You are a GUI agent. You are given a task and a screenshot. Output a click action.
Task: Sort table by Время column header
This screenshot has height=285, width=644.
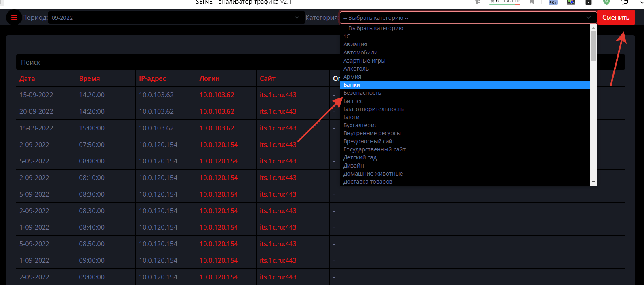pyautogui.click(x=89, y=78)
